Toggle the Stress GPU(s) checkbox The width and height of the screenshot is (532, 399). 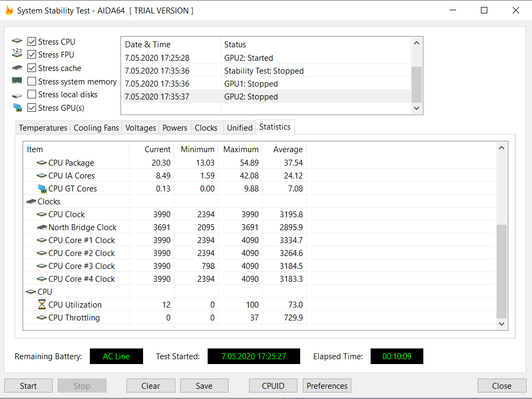32,108
